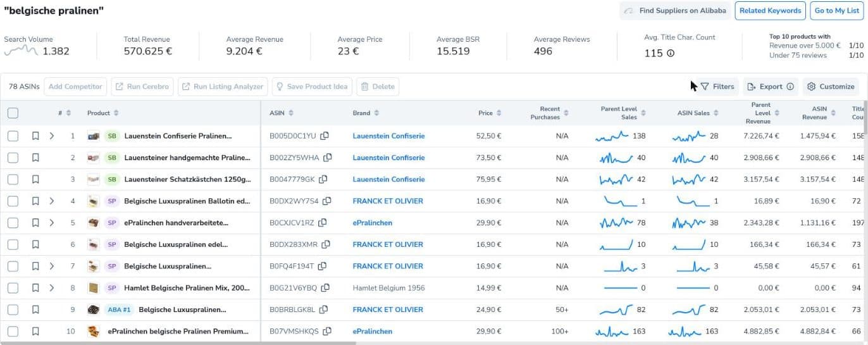Image resolution: width=868 pixels, height=345 pixels.
Task: Tick the checkbox for row 8 Hamlet
Action: pos(13,288)
